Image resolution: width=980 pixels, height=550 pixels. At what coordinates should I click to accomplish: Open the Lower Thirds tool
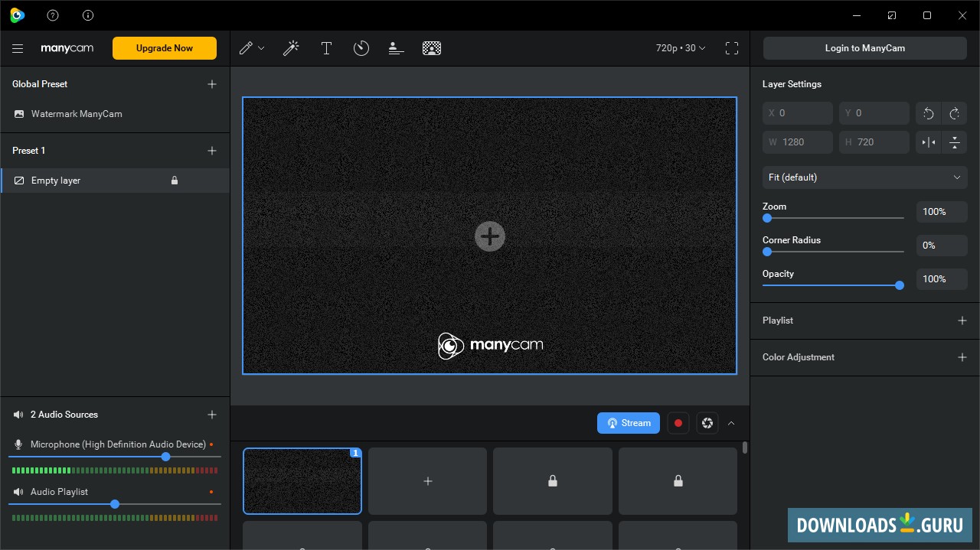[395, 47]
